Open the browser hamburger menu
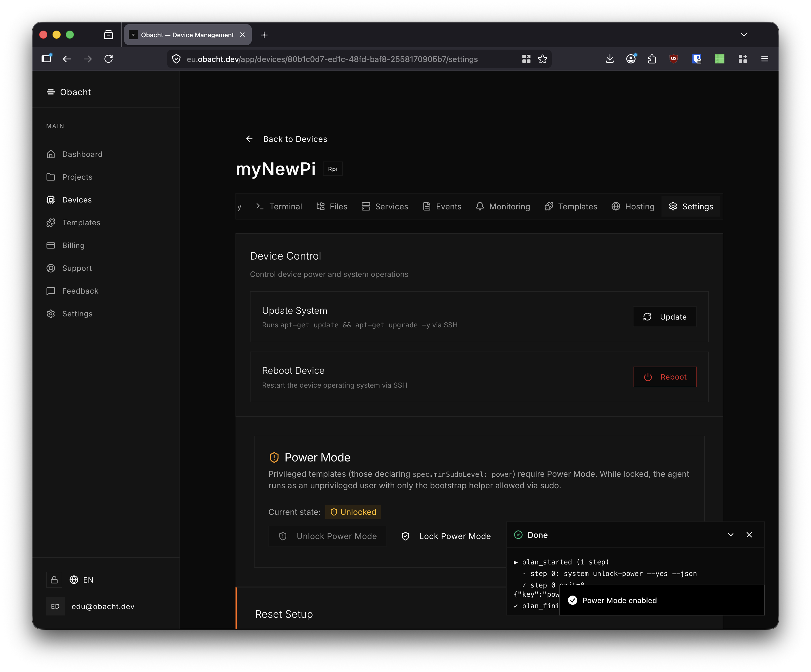 [x=765, y=59]
